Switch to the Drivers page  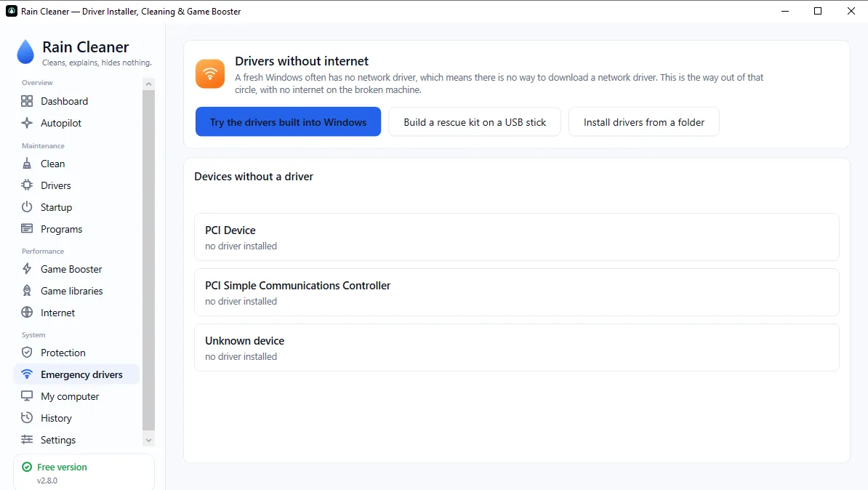click(76, 185)
